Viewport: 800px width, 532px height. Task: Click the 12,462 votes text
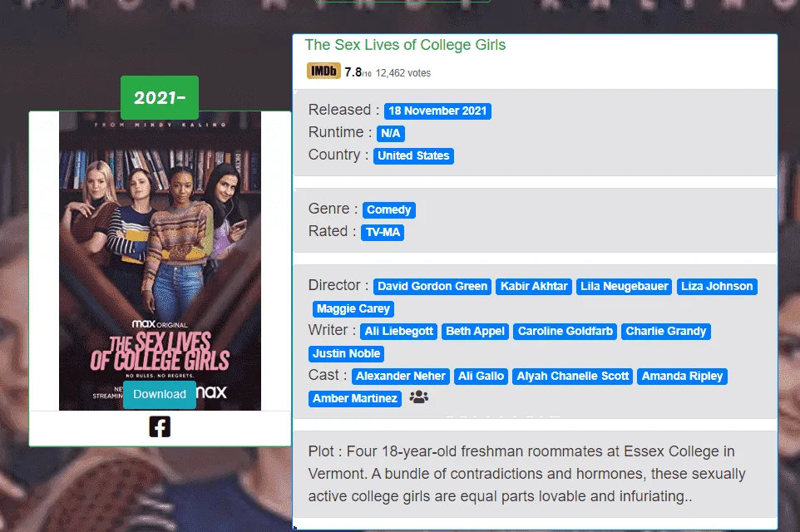[x=403, y=73]
